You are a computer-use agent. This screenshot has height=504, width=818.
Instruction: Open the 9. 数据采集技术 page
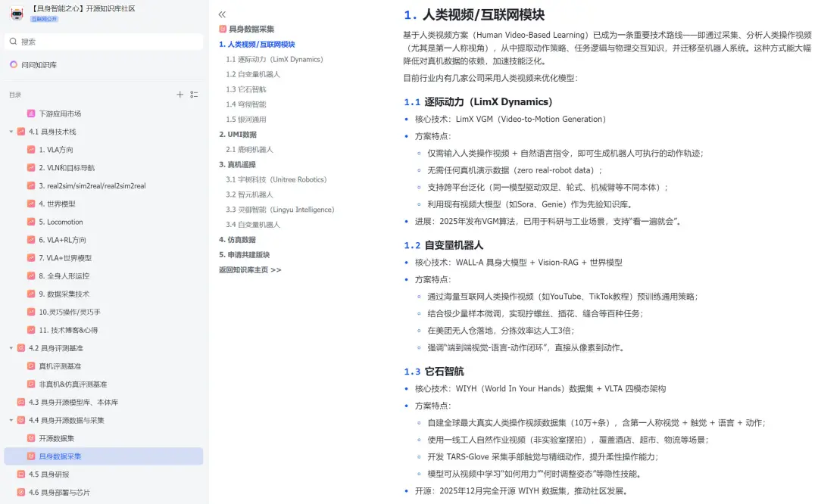(x=64, y=294)
